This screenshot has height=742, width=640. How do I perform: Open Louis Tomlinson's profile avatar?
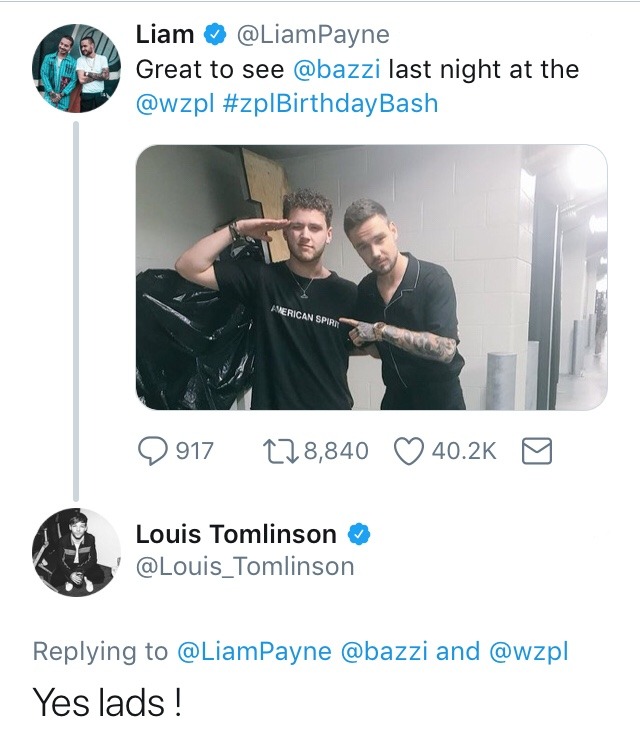pos(76,553)
